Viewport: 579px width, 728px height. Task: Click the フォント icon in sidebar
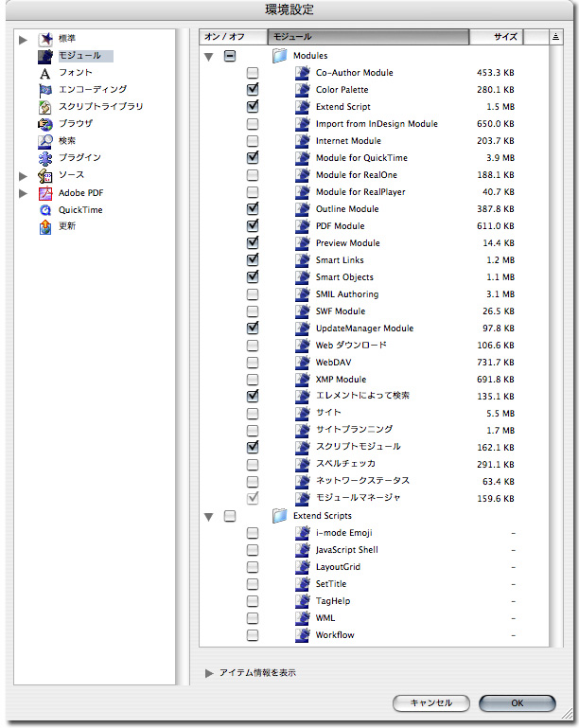44,73
